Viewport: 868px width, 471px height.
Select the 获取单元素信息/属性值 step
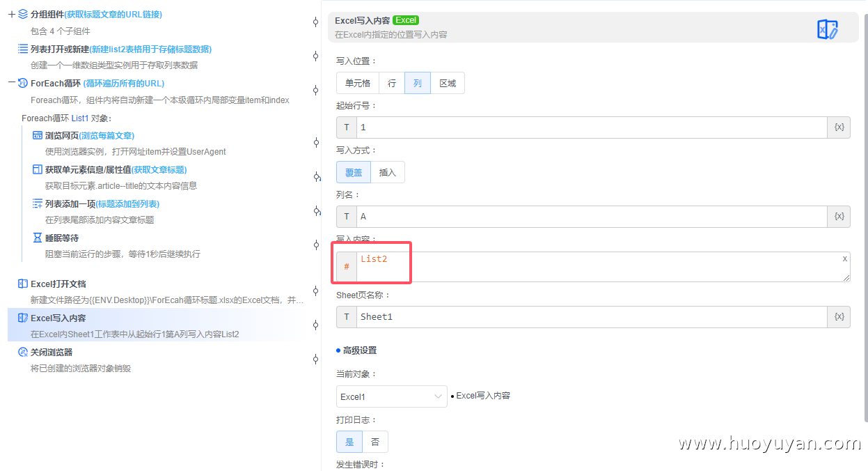(x=167, y=177)
